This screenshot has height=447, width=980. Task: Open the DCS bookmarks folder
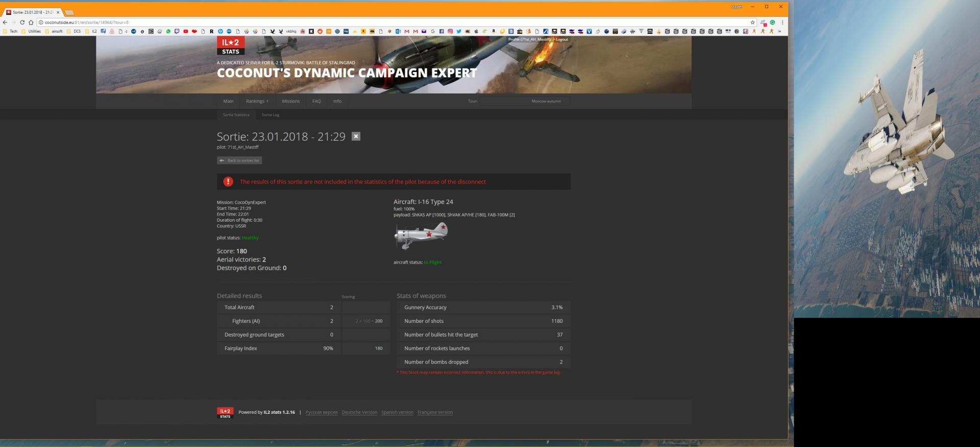(x=74, y=31)
